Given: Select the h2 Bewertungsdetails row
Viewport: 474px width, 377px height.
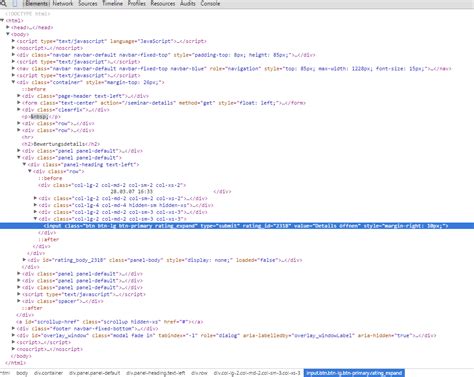Looking at the screenshot, I should pos(61,144).
